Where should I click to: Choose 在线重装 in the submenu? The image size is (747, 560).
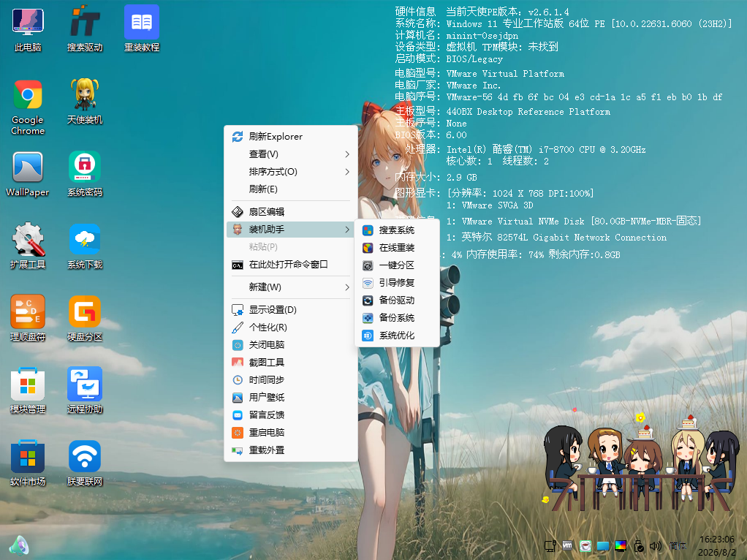tap(397, 248)
